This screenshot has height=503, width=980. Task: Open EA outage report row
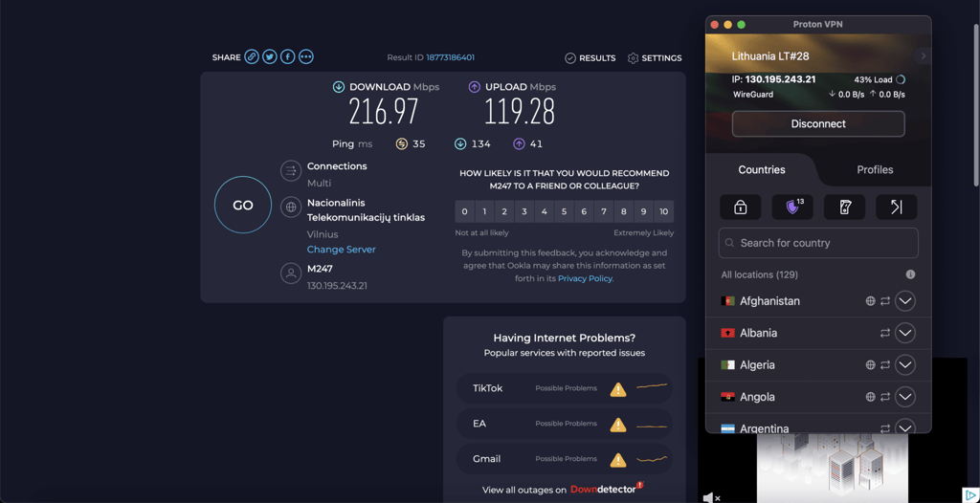565,425
